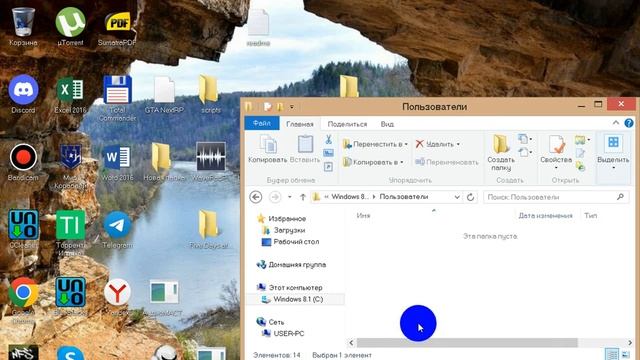Screen dimensions: 640x360
Task: Select the Торрент Игруха desktop icon
Action: (70, 233)
